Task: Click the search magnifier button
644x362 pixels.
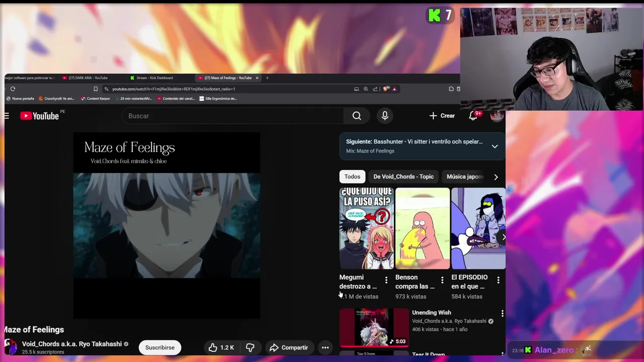Action: point(357,116)
